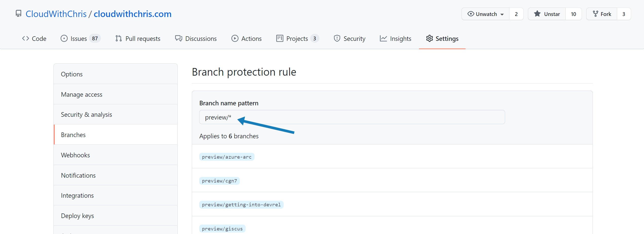Screen dimensions: 644x234
Task: Click the fork icon on the Fork button
Action: tap(595, 14)
